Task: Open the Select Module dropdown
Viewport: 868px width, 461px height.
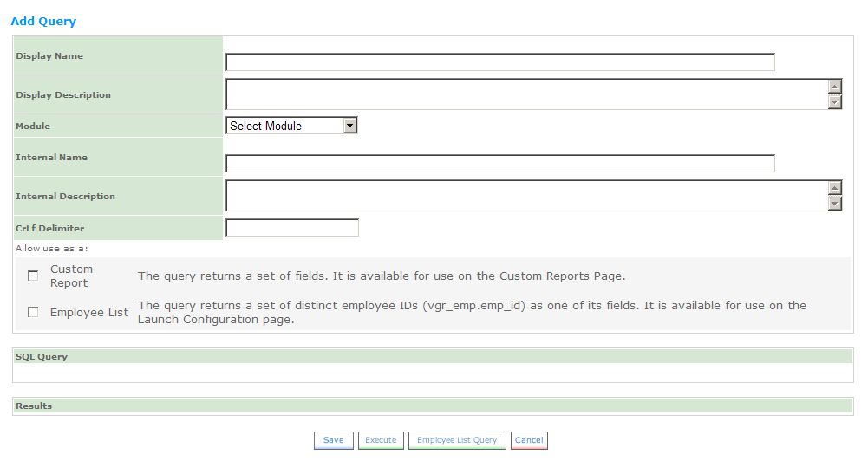Action: pyautogui.click(x=291, y=126)
